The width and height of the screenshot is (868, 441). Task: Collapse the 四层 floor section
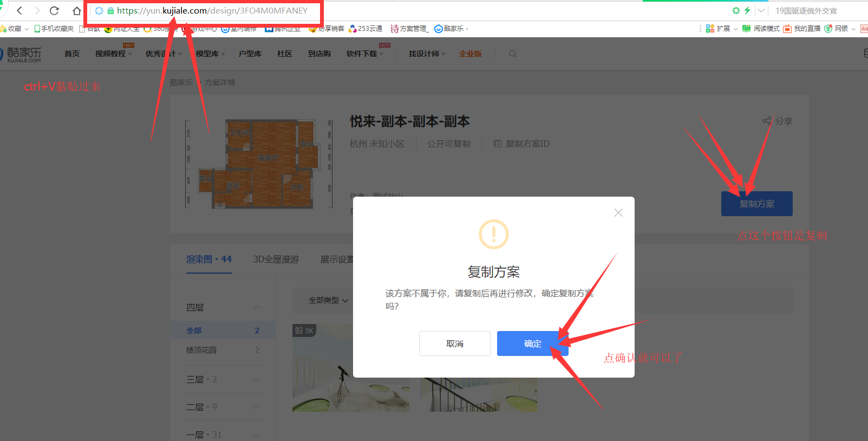256,307
